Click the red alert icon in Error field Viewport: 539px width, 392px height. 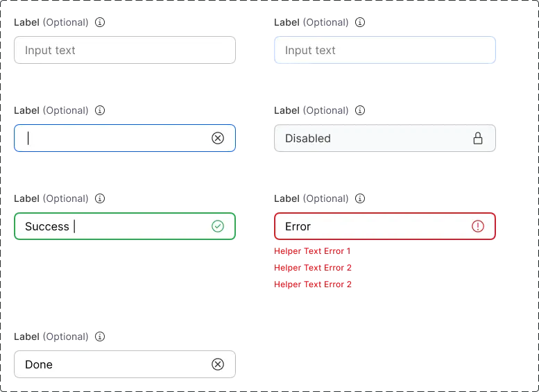(478, 226)
